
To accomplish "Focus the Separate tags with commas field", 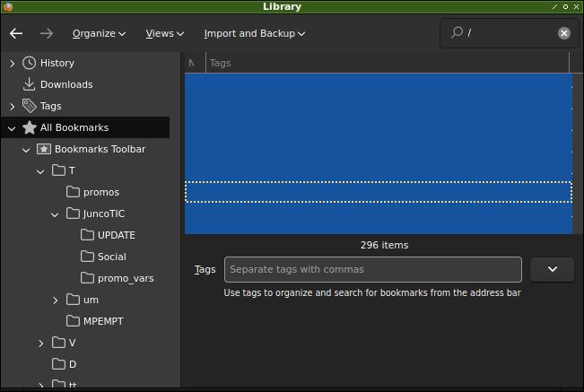I will [373, 269].
